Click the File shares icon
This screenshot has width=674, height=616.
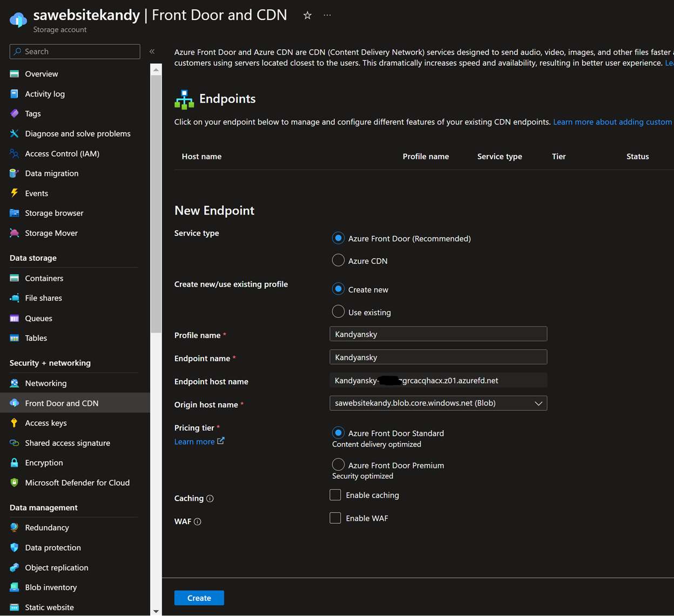(15, 298)
